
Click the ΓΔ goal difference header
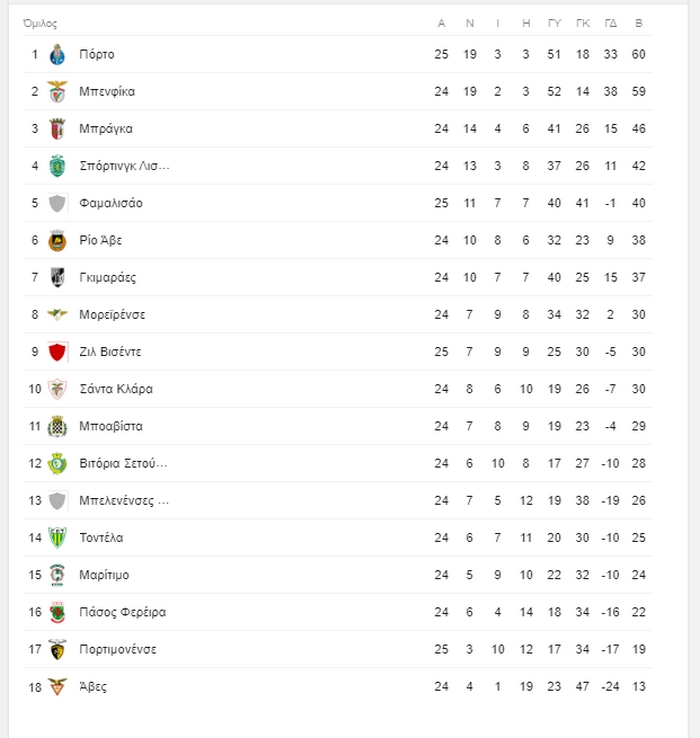click(x=611, y=23)
